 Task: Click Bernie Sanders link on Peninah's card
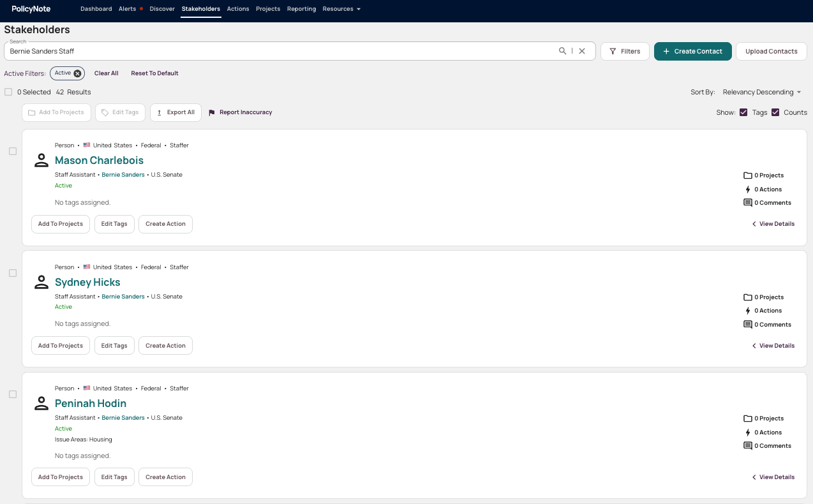123,418
